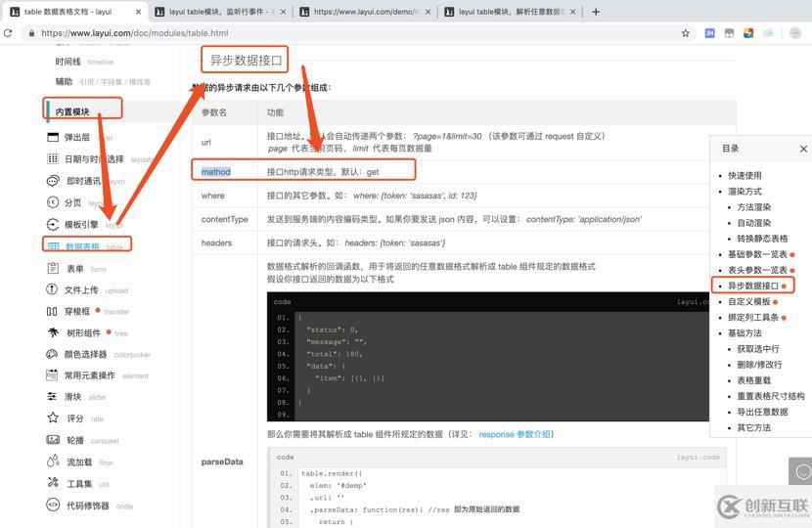Screen dimensions: 812x528
Task: Click the smiley feedback button
Action: pyautogui.click(x=802, y=471)
